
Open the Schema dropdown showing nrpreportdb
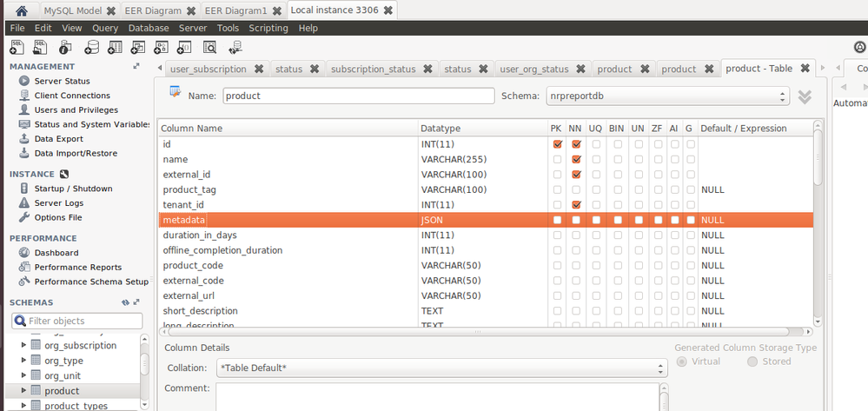[667, 96]
